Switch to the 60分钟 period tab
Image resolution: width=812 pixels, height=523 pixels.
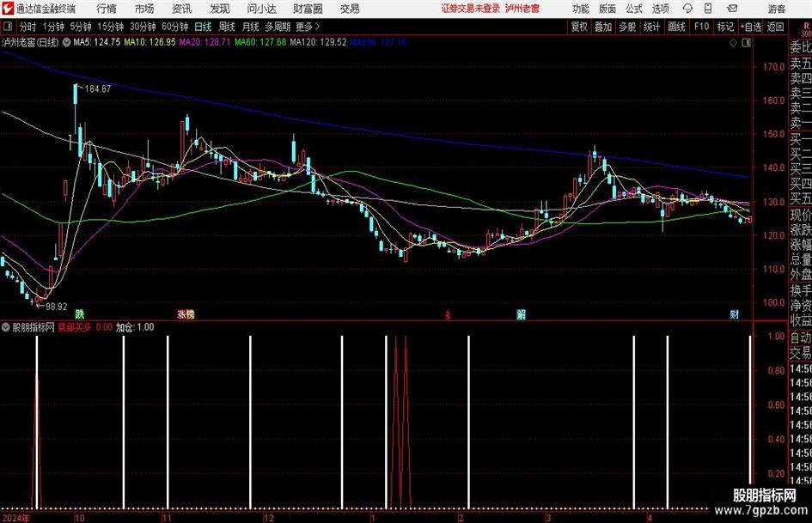coord(175,27)
